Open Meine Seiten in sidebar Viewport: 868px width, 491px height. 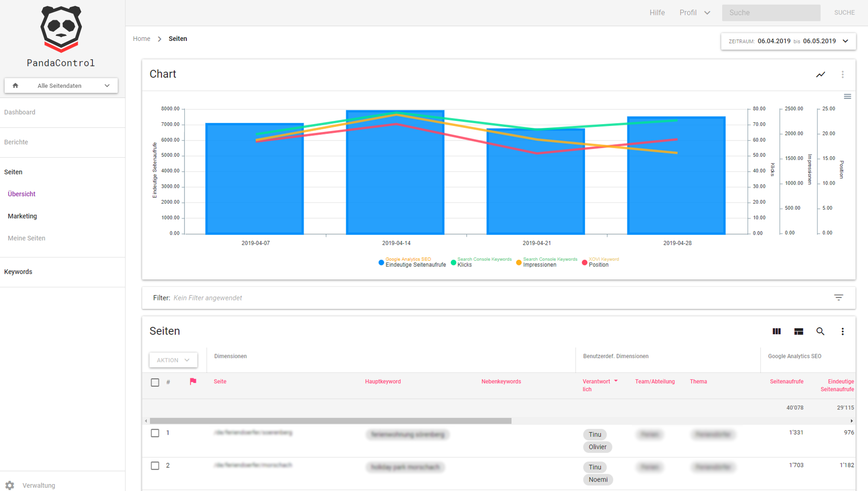point(26,238)
